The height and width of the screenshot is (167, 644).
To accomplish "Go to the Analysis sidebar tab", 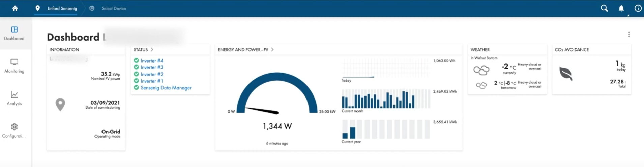I will (x=14, y=98).
